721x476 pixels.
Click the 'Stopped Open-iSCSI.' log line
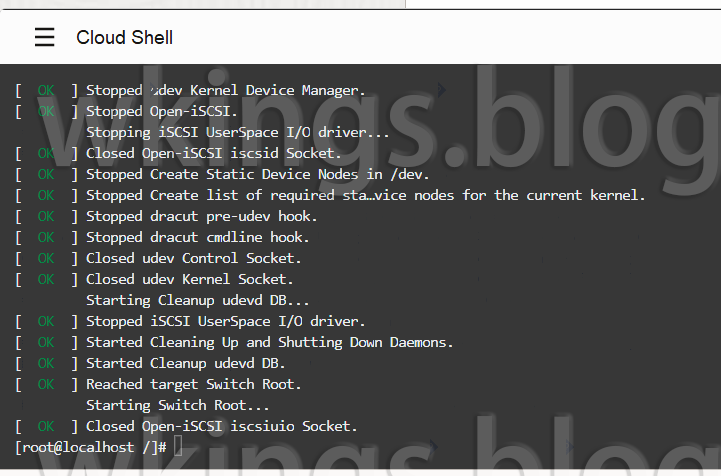click(x=126, y=112)
